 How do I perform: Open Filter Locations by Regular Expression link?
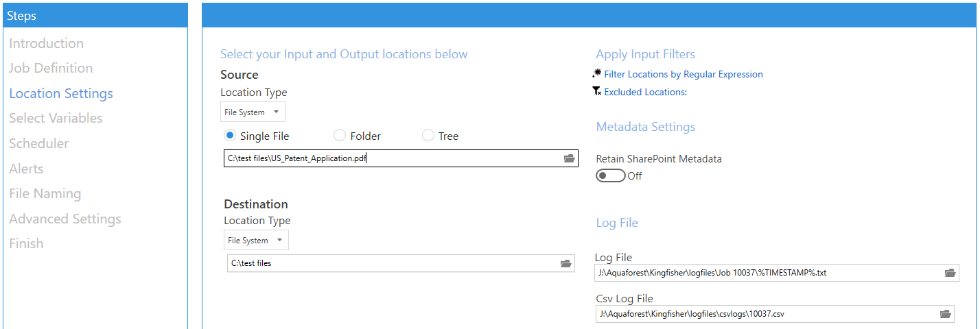coord(684,74)
